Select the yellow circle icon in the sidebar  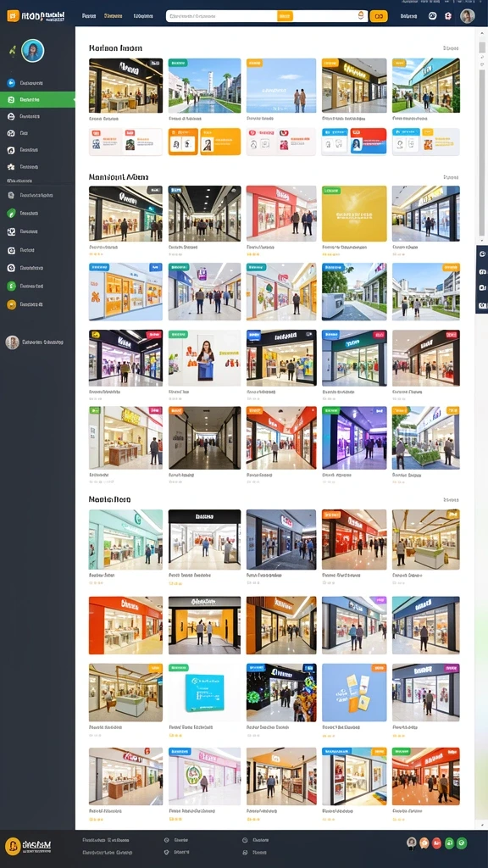click(x=11, y=304)
